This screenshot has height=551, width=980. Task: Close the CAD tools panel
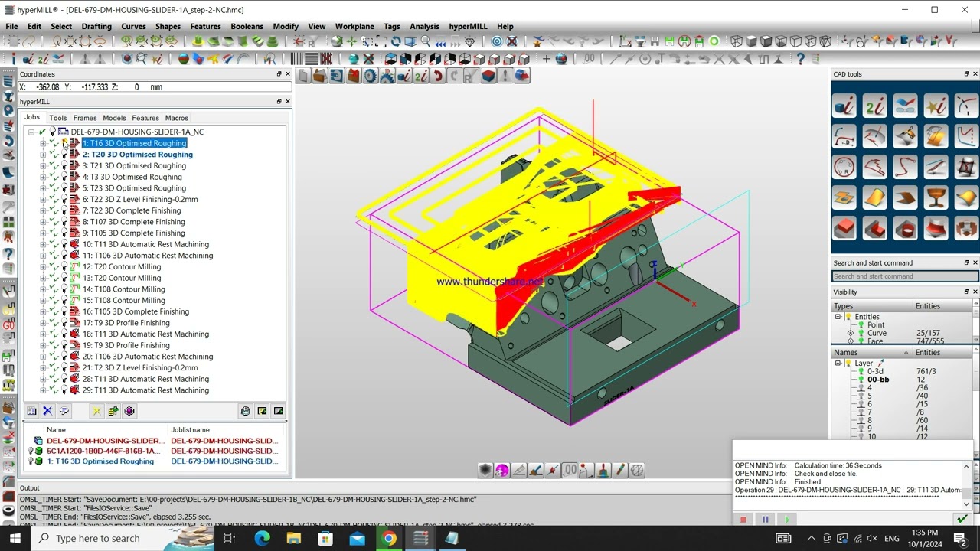[x=975, y=74]
